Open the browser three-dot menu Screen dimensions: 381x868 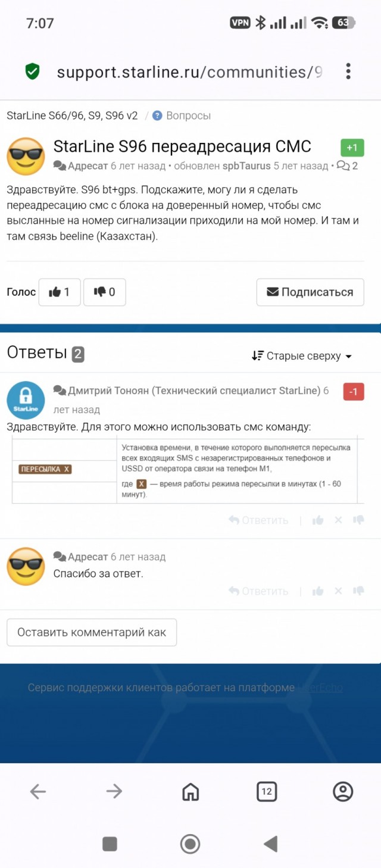point(348,71)
